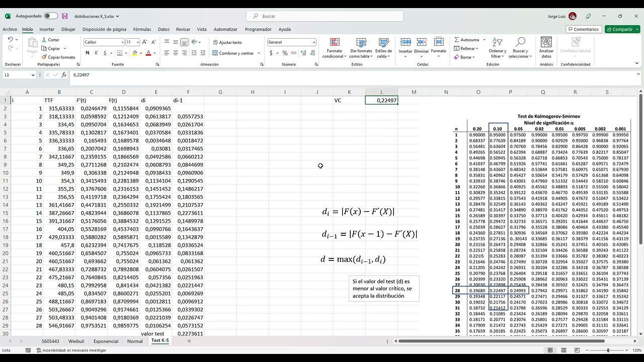Open Dar formato como tabla
Viewport: 644px width, 362px height.
coord(361,48)
